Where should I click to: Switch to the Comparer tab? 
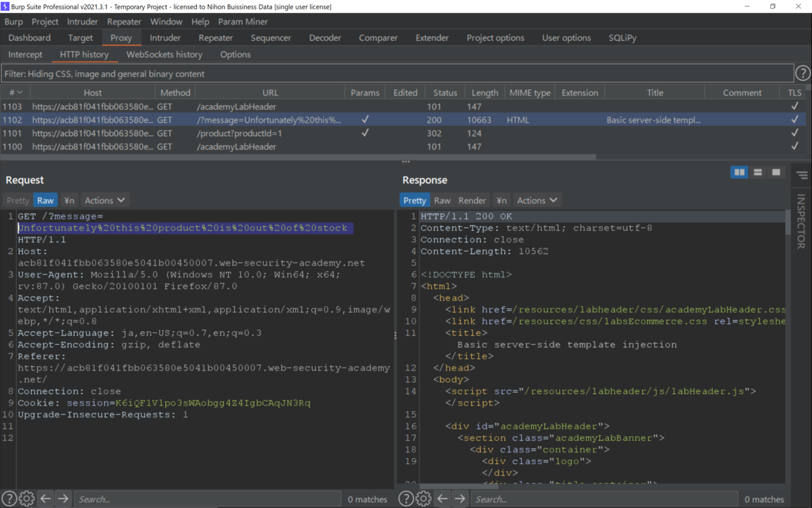[x=378, y=38]
